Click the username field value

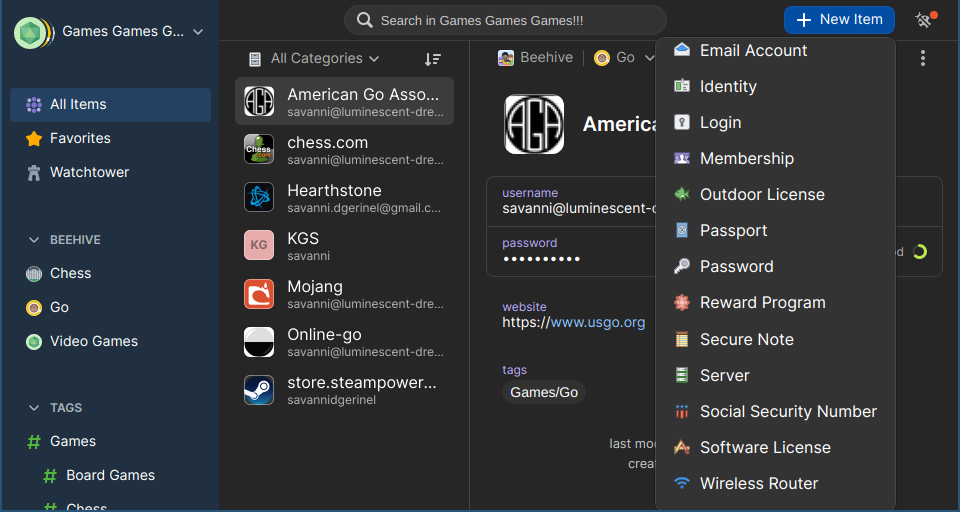pyautogui.click(x=579, y=209)
